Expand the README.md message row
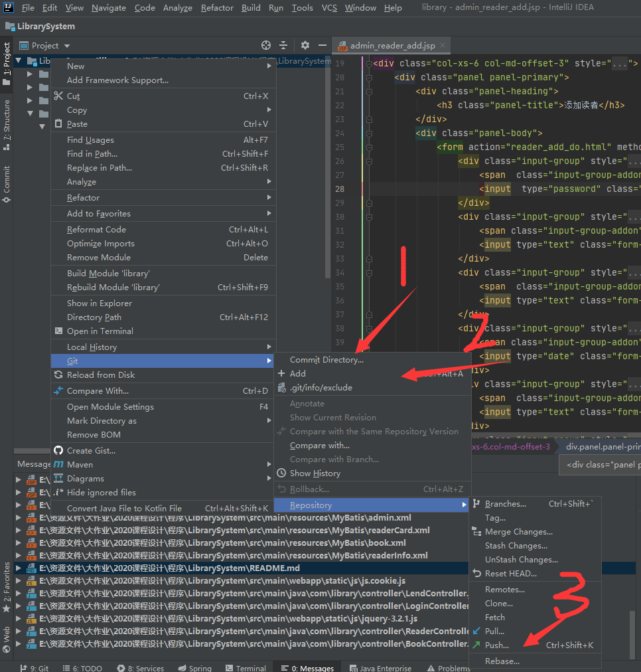641x672 pixels. pyautogui.click(x=19, y=568)
